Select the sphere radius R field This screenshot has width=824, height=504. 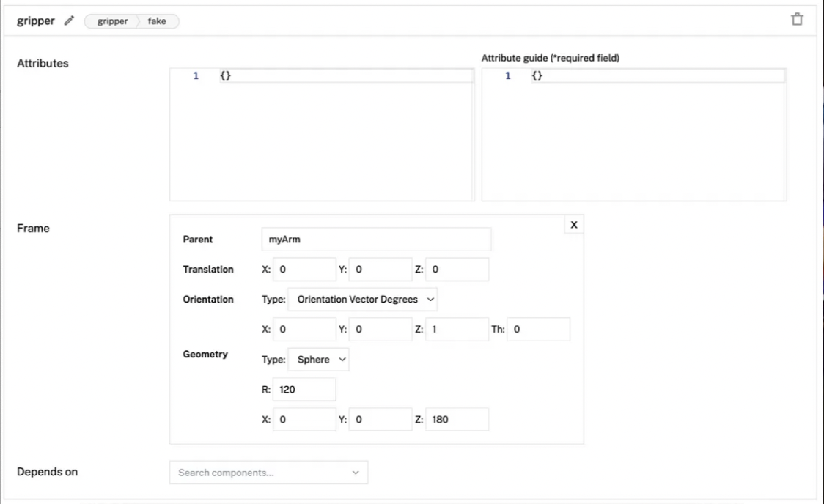[x=304, y=390]
